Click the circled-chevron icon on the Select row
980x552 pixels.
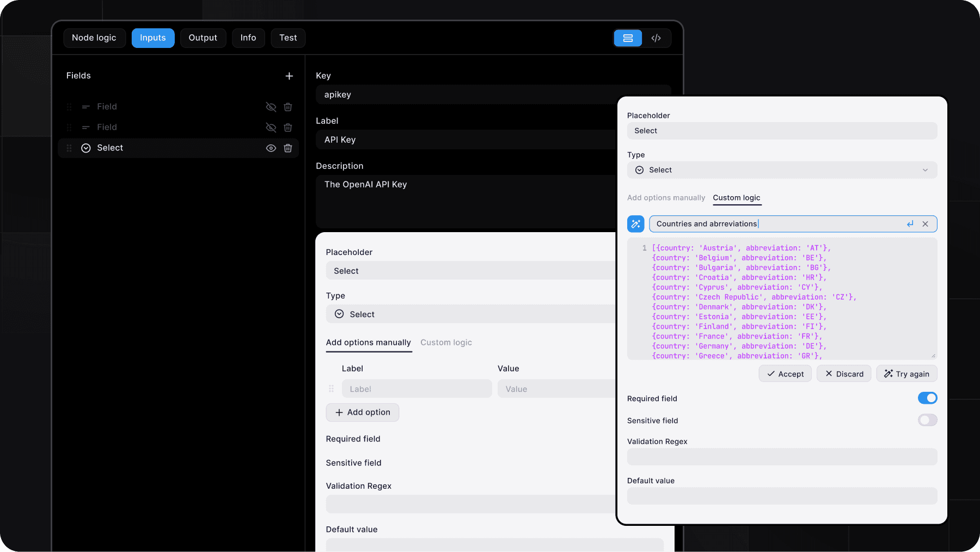click(86, 148)
